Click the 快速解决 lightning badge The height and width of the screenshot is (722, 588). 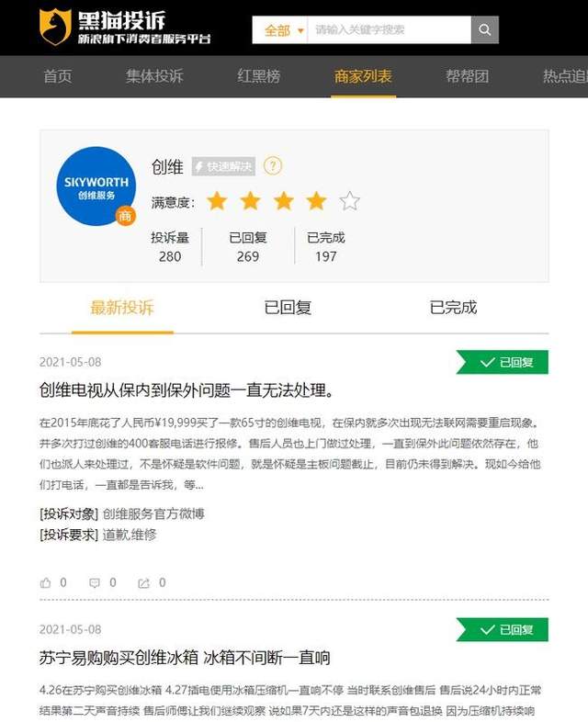[x=223, y=166]
